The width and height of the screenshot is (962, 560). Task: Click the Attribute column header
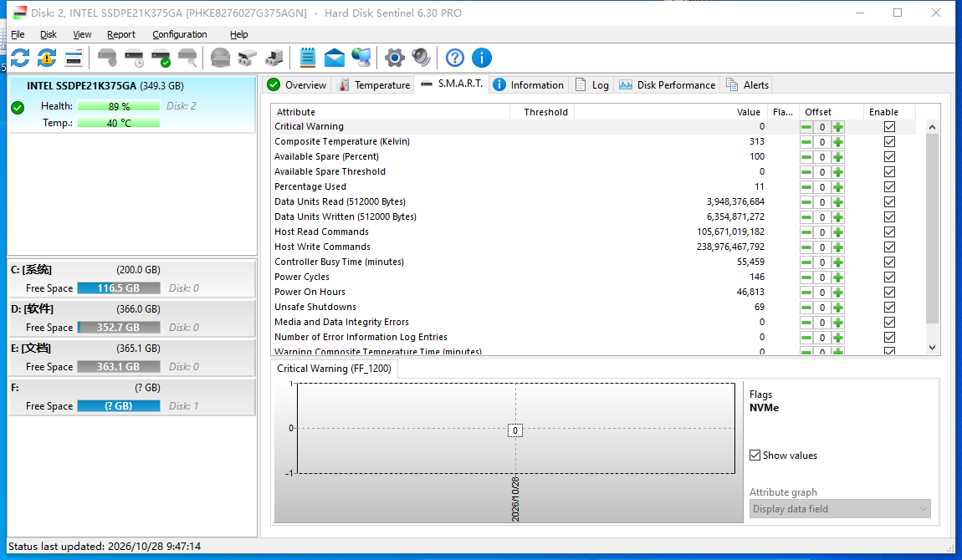(x=390, y=112)
